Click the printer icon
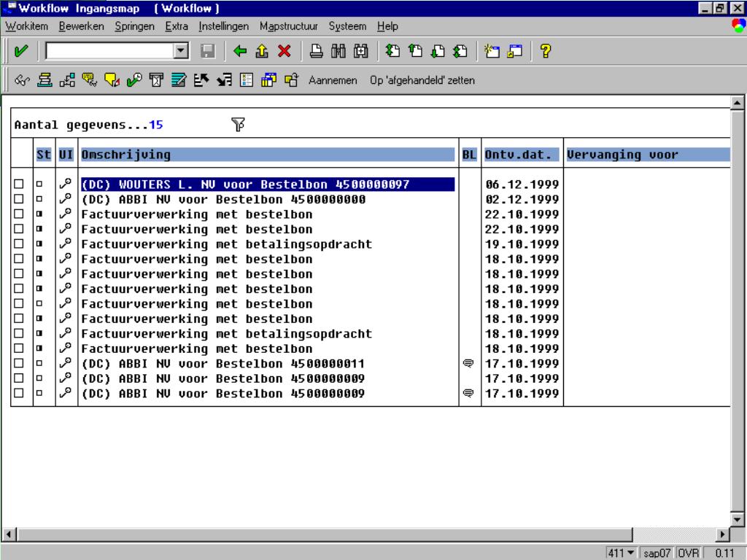Viewport: 747px width, 560px height. 317,51
